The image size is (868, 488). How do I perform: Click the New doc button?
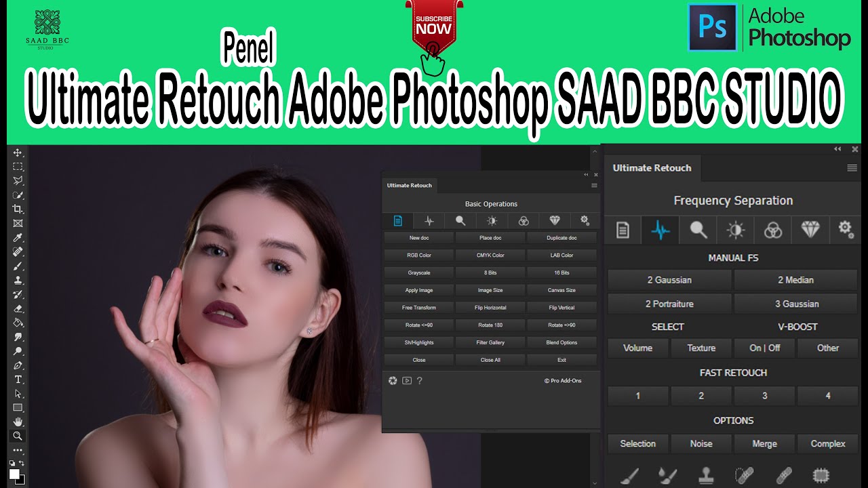419,238
